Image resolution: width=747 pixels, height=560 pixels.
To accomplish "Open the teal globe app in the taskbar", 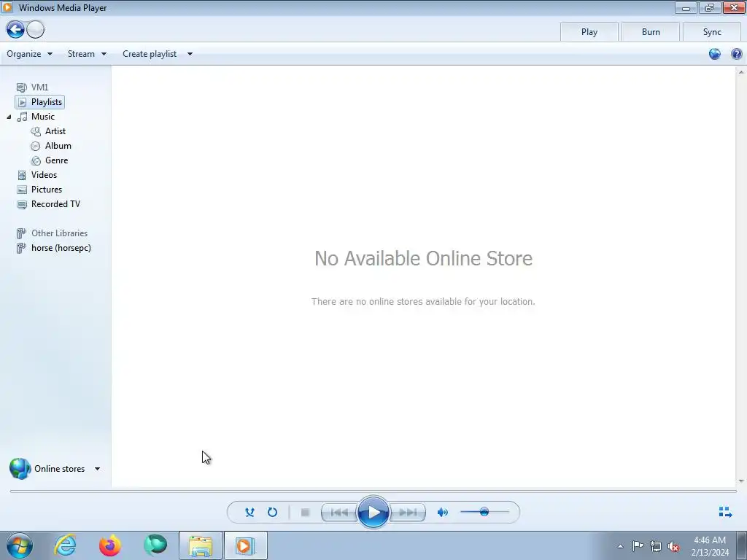I will [155, 545].
